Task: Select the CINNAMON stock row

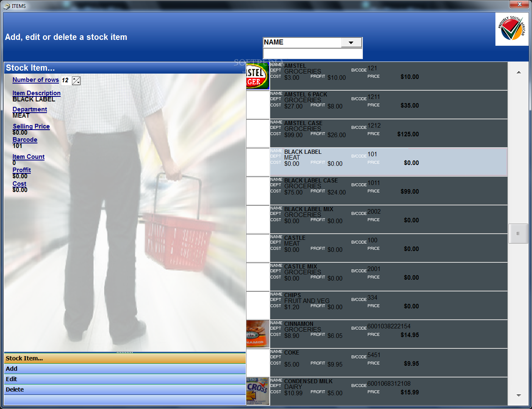Action: pyautogui.click(x=389, y=334)
